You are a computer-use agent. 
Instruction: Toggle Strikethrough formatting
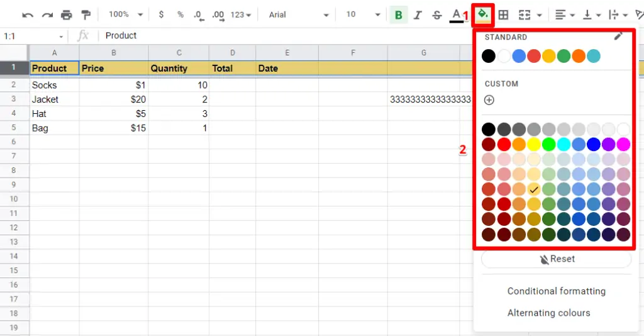(437, 14)
